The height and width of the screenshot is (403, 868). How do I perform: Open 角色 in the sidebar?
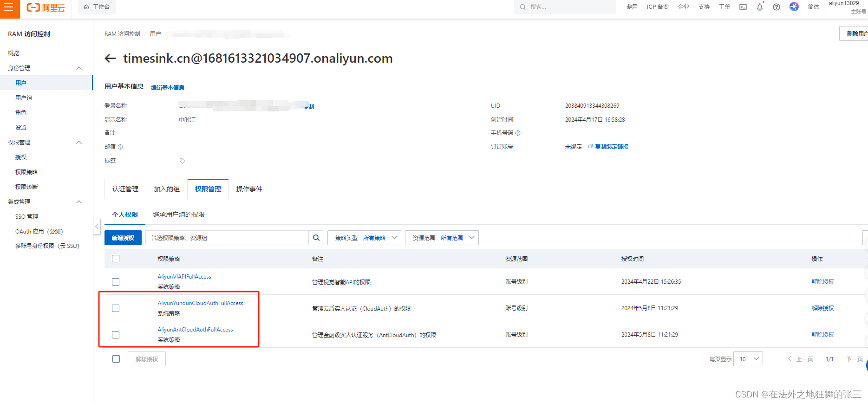(21, 113)
